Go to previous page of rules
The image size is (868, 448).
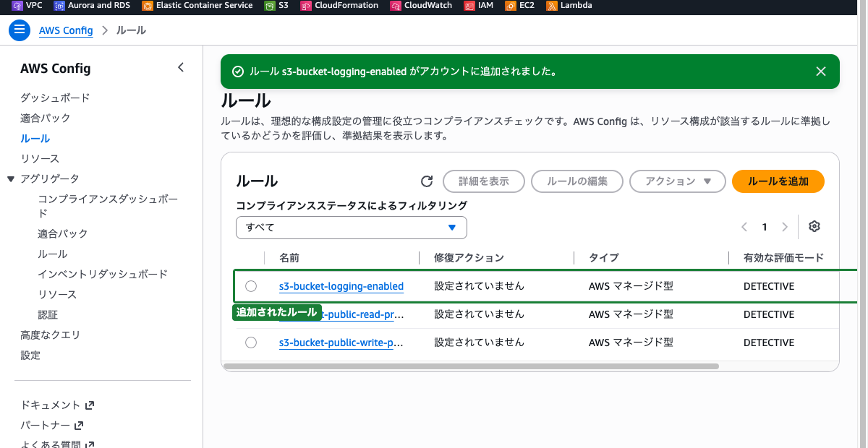pyautogui.click(x=744, y=227)
